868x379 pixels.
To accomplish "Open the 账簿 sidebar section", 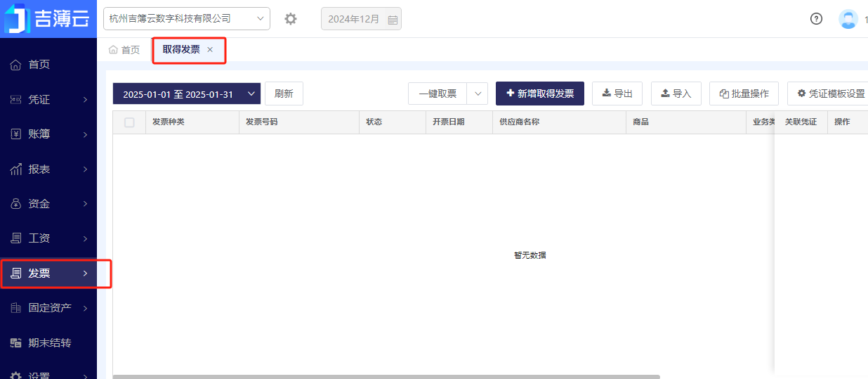I will [x=48, y=134].
